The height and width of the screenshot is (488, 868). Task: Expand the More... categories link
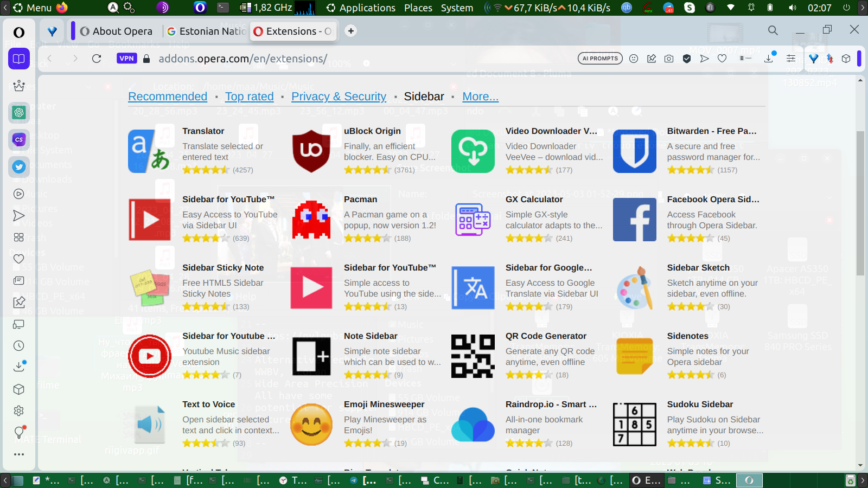point(481,97)
